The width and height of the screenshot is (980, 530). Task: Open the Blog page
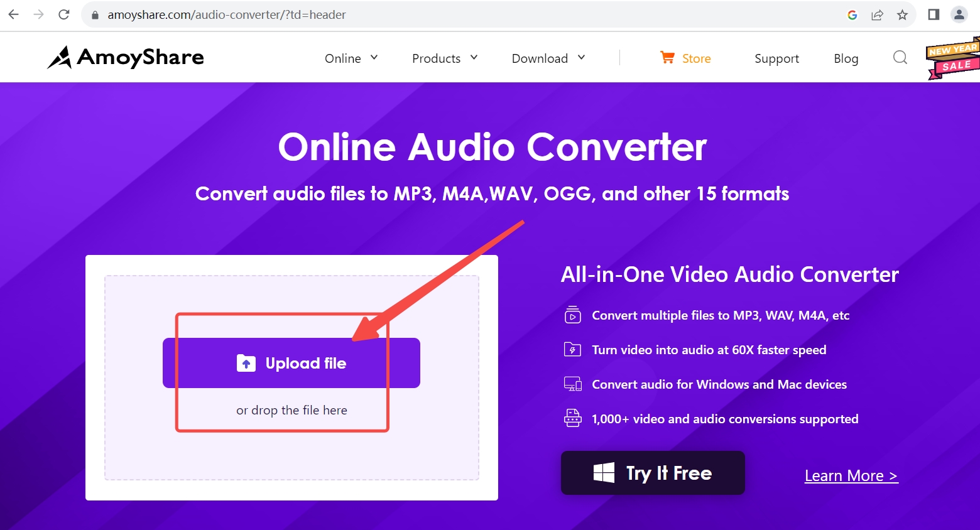[846, 58]
